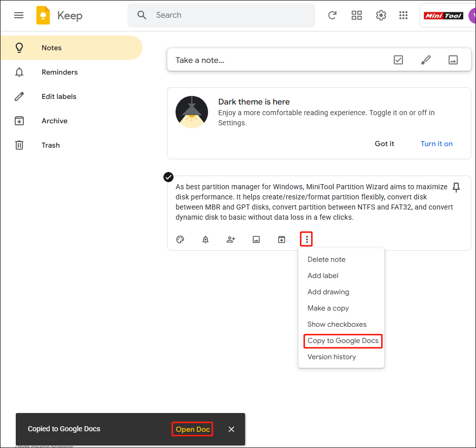Image resolution: width=476 pixels, height=448 pixels.
Task: Choose Delete note from the menu
Action: 341,259
